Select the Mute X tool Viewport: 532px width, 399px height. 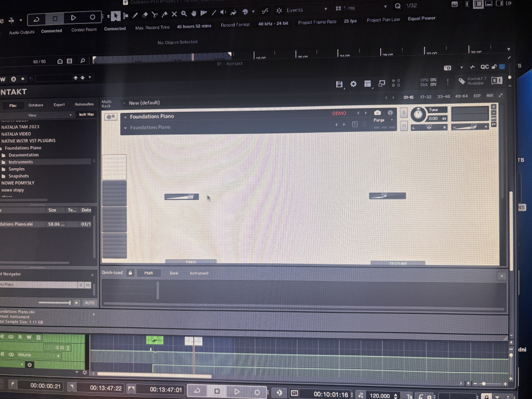click(x=174, y=14)
